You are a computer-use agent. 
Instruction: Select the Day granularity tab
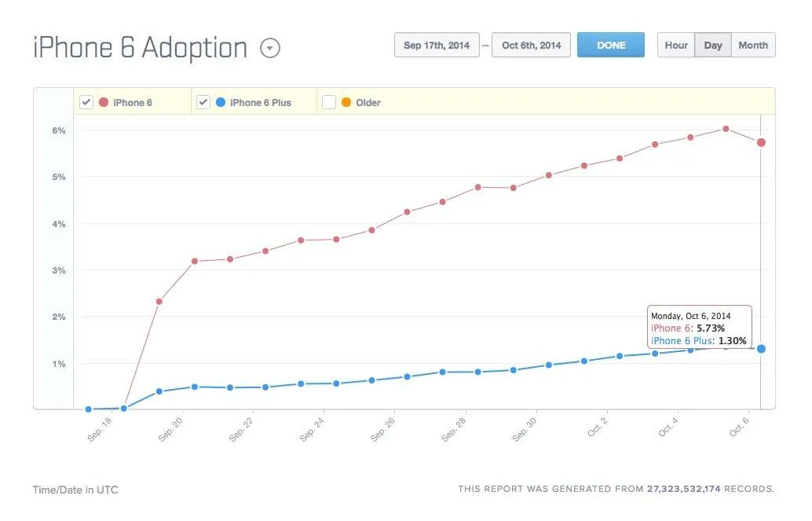click(x=713, y=45)
